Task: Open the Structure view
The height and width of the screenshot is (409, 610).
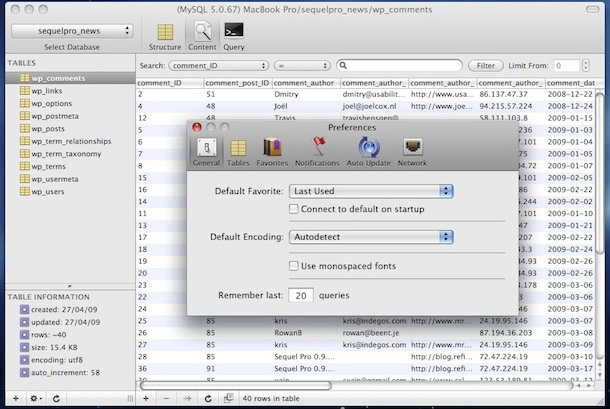Action: coord(165,37)
